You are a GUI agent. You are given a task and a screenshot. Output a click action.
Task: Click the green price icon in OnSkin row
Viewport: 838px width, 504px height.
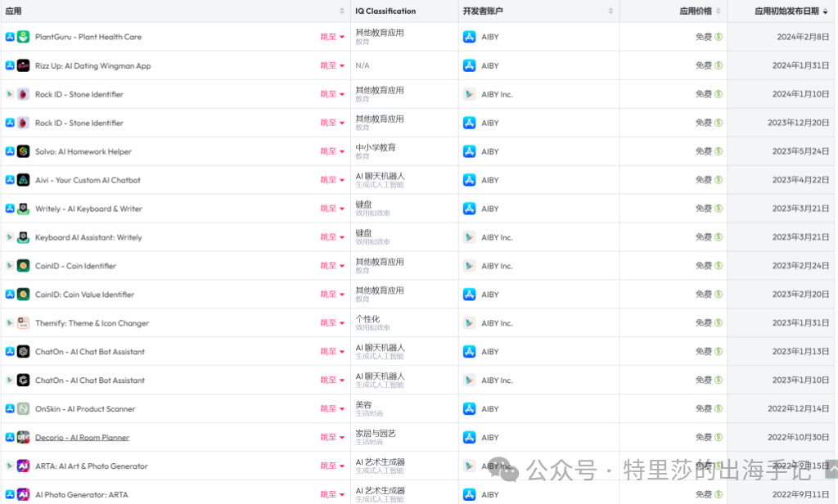click(719, 409)
